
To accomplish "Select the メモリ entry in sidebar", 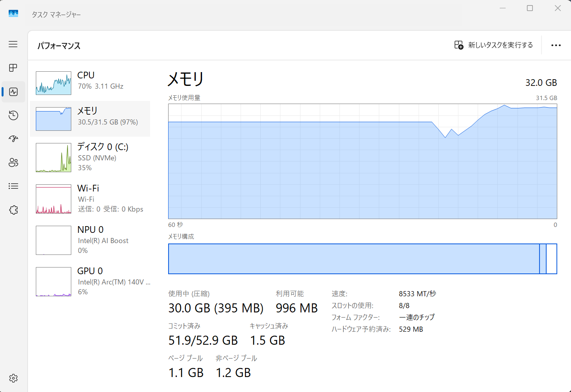I will click(x=90, y=119).
